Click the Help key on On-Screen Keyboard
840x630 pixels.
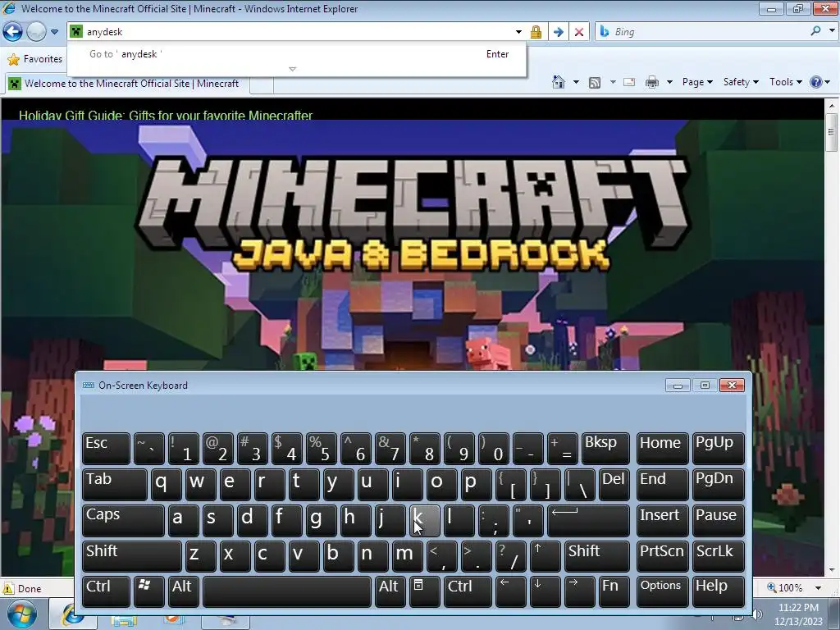pyautogui.click(x=719, y=591)
